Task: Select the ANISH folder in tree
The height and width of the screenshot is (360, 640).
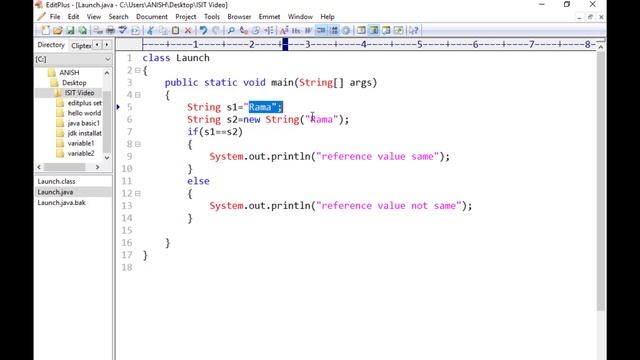Action: [69, 73]
